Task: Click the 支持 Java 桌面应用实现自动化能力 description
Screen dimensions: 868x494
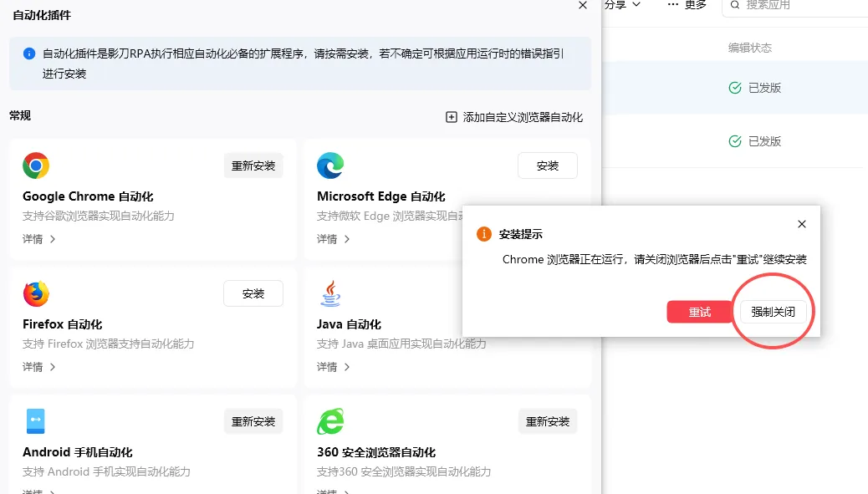Action: pos(401,344)
